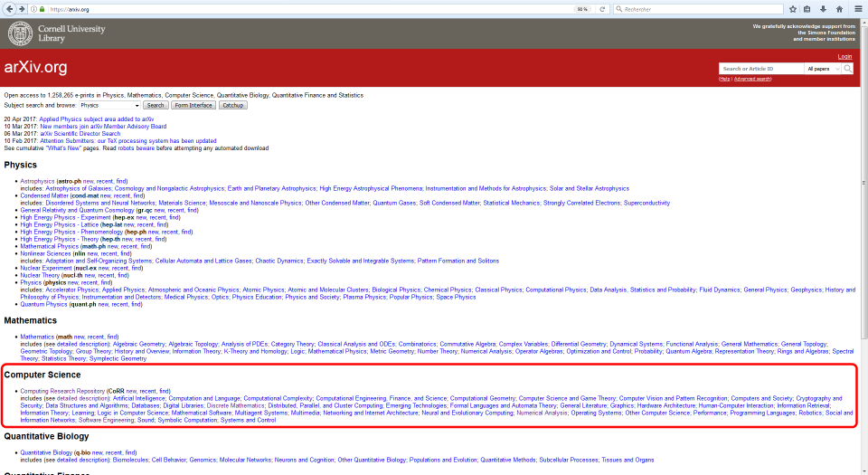Click the Form Interface button

(193, 105)
